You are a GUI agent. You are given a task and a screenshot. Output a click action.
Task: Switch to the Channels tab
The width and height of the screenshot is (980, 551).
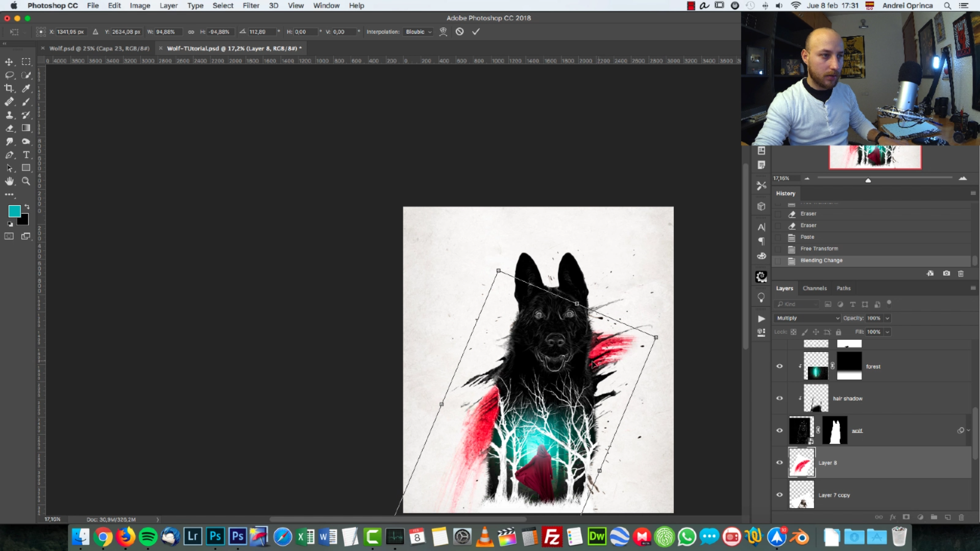coord(815,288)
